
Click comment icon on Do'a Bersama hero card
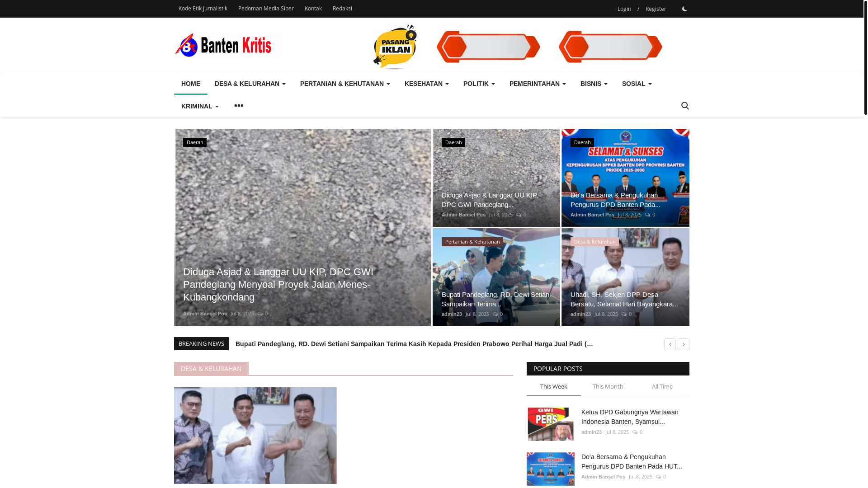point(648,215)
